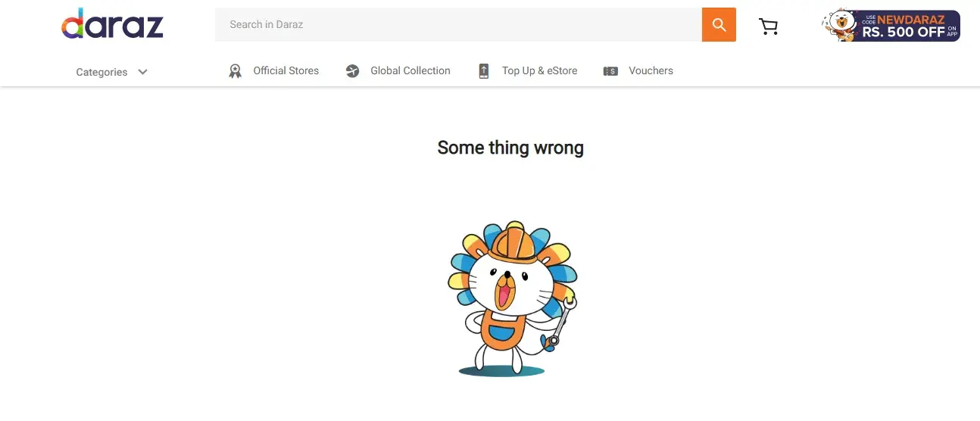Open the Categories menu label
Screen dimensions: 980x421
point(101,72)
